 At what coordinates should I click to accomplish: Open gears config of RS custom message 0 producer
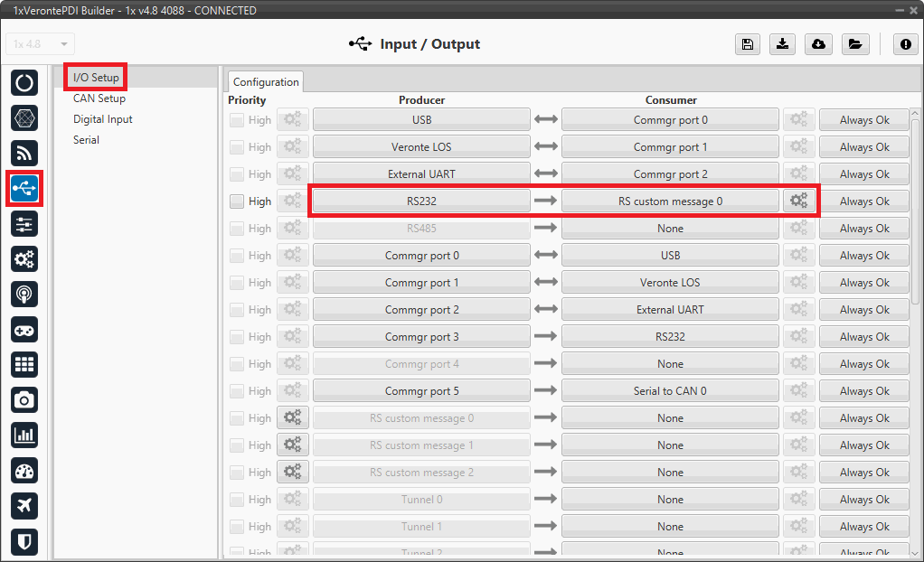[293, 417]
